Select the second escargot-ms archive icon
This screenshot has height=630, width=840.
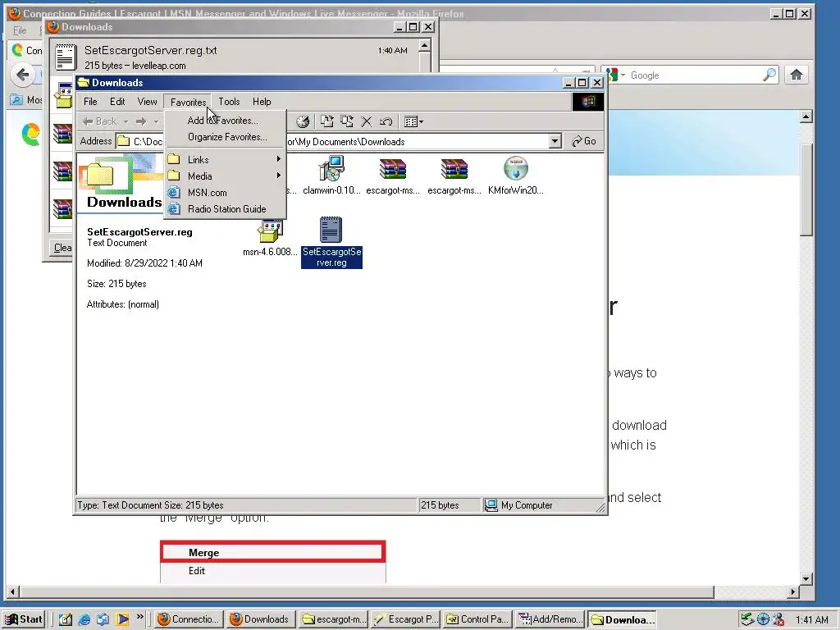click(x=454, y=176)
